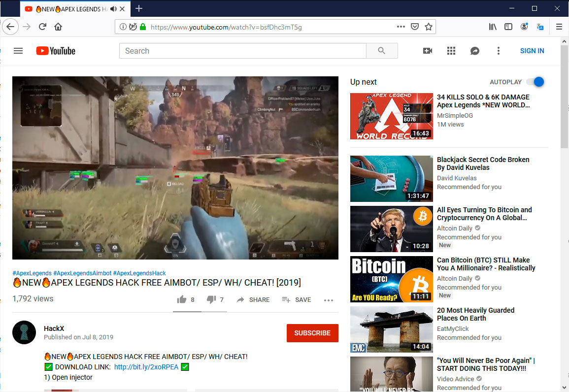Image resolution: width=569 pixels, height=392 pixels.
Task: Open more actions ellipsis under the video
Action: point(329,300)
